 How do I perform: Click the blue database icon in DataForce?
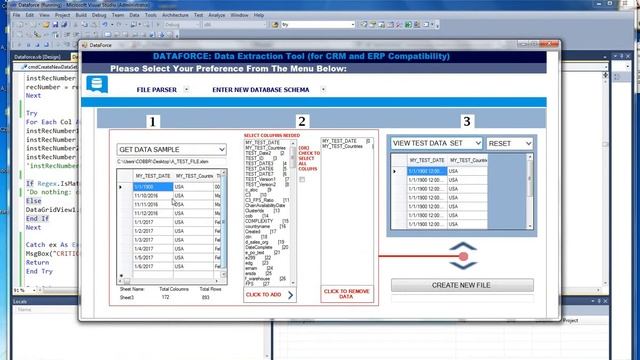pyautogui.click(x=97, y=84)
